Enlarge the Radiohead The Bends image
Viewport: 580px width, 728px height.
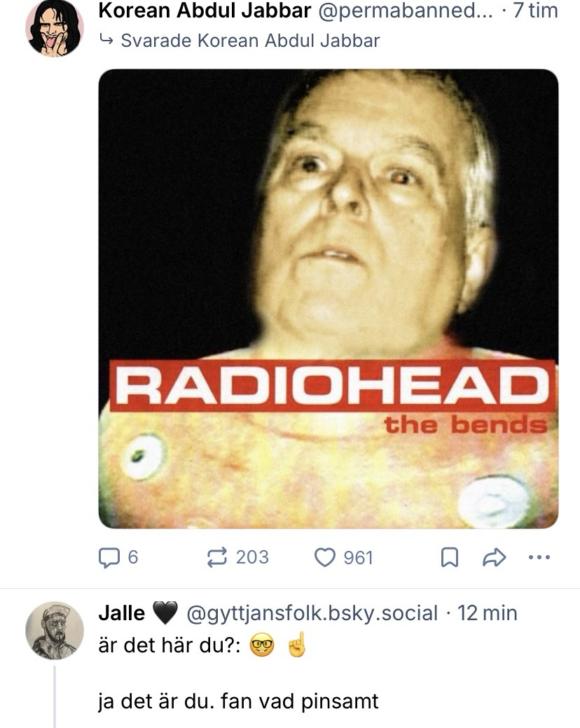329,298
